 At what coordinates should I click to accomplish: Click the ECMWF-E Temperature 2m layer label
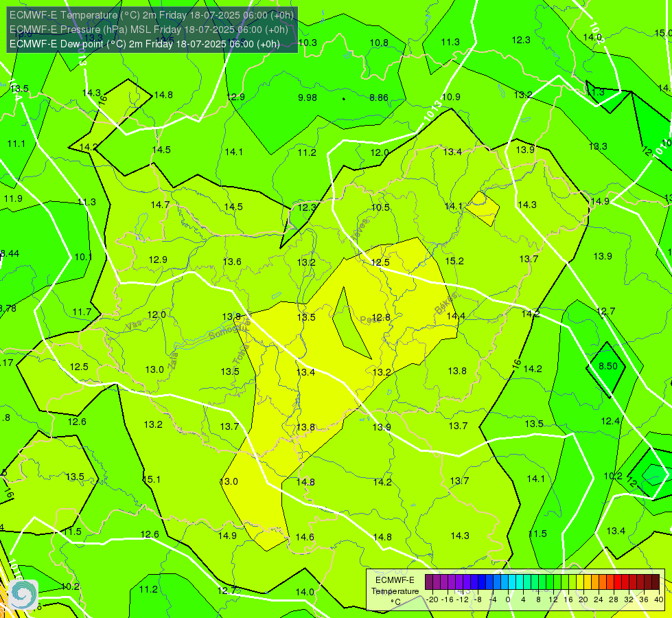coord(152,15)
